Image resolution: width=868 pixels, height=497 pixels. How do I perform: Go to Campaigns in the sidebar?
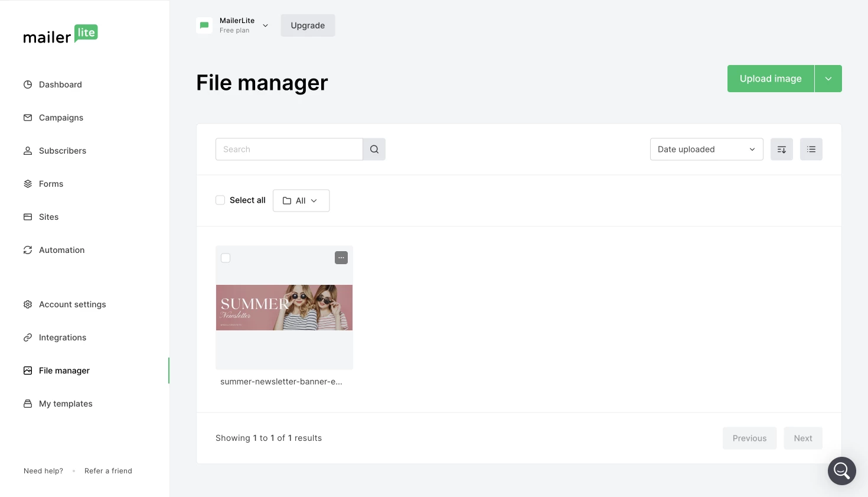pos(61,118)
